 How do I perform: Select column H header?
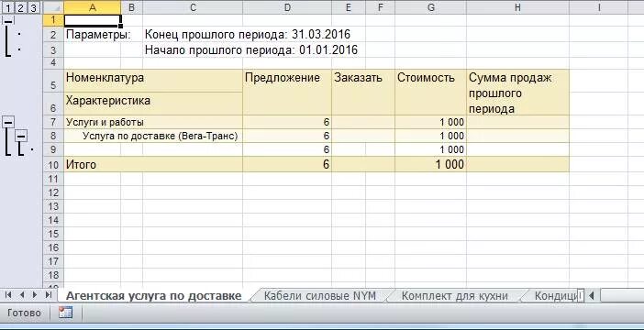click(518, 7)
